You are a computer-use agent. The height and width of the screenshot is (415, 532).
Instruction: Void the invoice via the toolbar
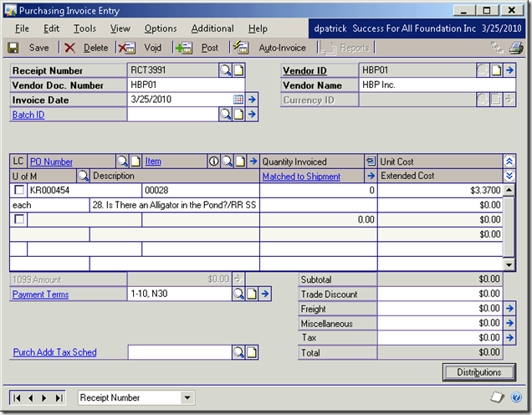pos(141,48)
